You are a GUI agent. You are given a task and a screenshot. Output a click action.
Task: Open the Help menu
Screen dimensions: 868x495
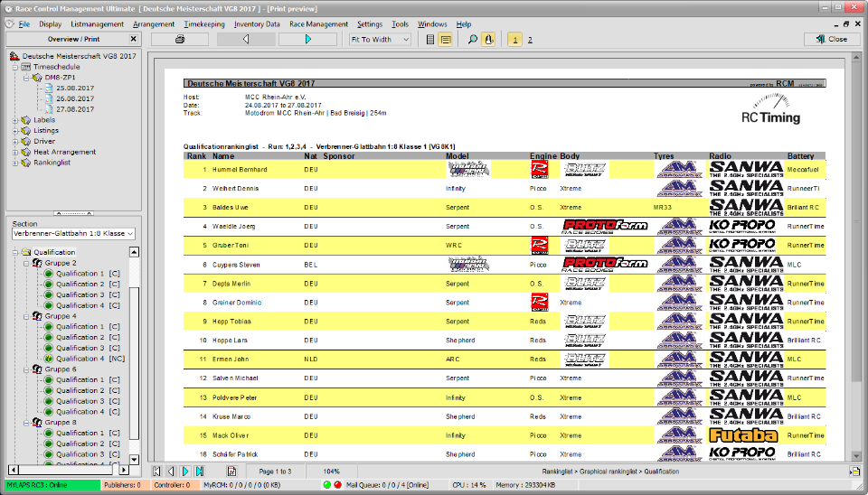[464, 24]
